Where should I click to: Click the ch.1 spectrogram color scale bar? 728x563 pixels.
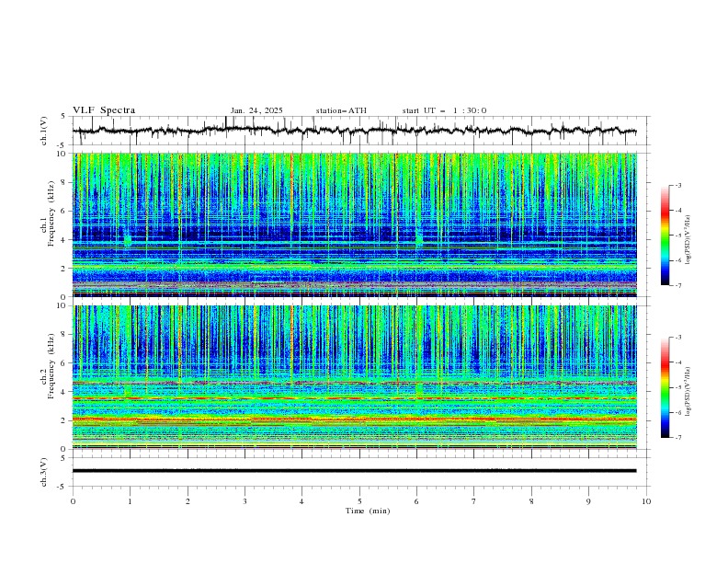pos(665,236)
